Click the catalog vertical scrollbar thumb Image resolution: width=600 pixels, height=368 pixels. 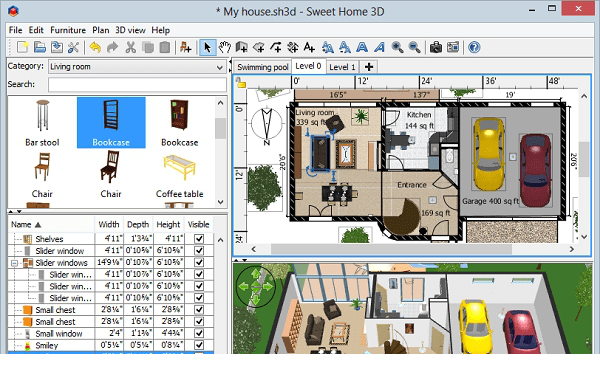(220, 129)
